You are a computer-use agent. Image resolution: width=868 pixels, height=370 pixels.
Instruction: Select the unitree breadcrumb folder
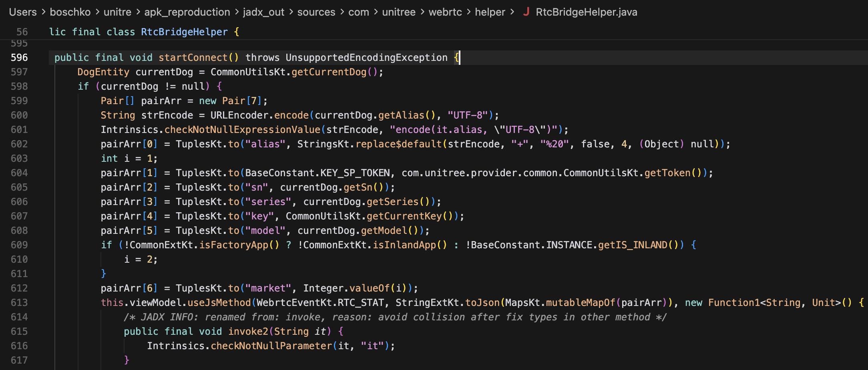[399, 12]
